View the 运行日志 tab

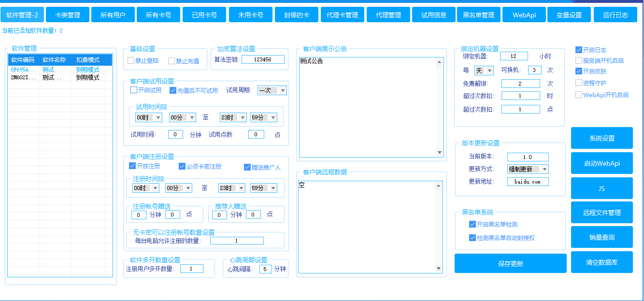(615, 14)
